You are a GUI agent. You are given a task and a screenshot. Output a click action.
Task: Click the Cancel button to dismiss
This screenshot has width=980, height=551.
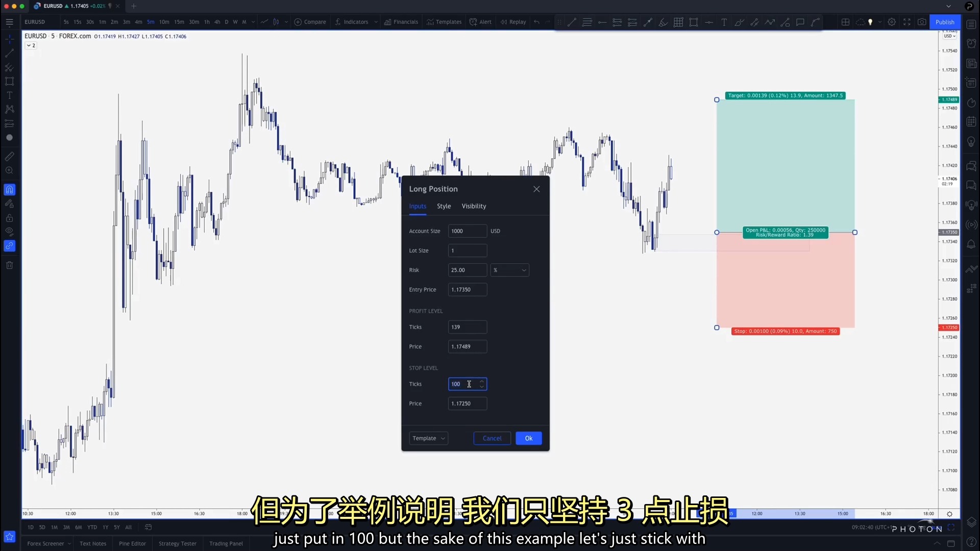493,438
